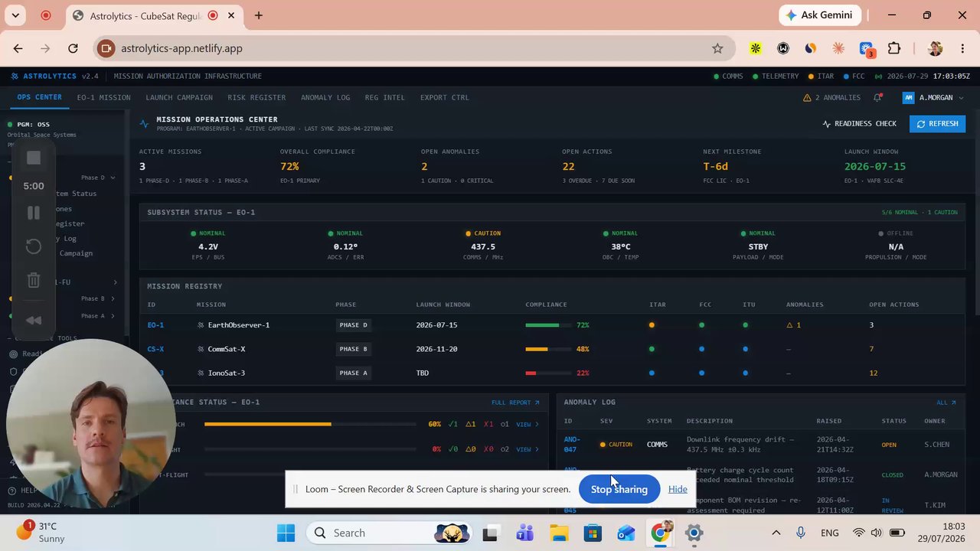Open the blue extension with badge 3
980x551 pixels.
point(867,49)
